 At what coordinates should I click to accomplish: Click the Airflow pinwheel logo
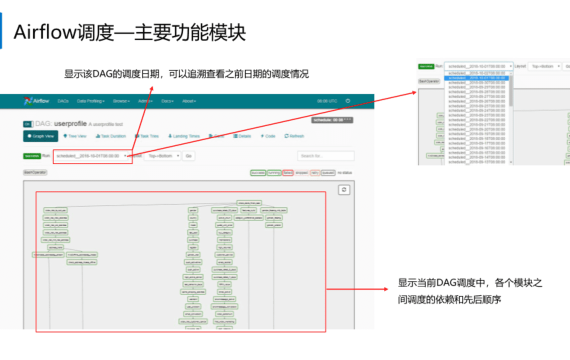point(28,101)
